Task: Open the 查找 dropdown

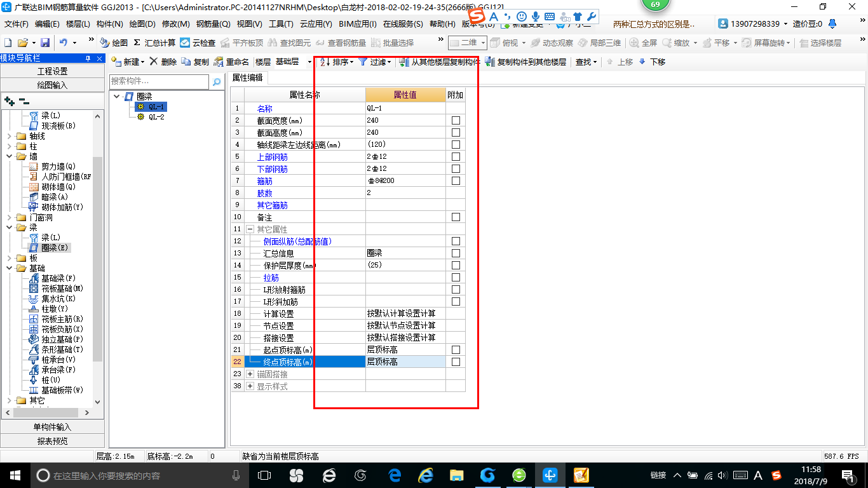Action: [586, 62]
